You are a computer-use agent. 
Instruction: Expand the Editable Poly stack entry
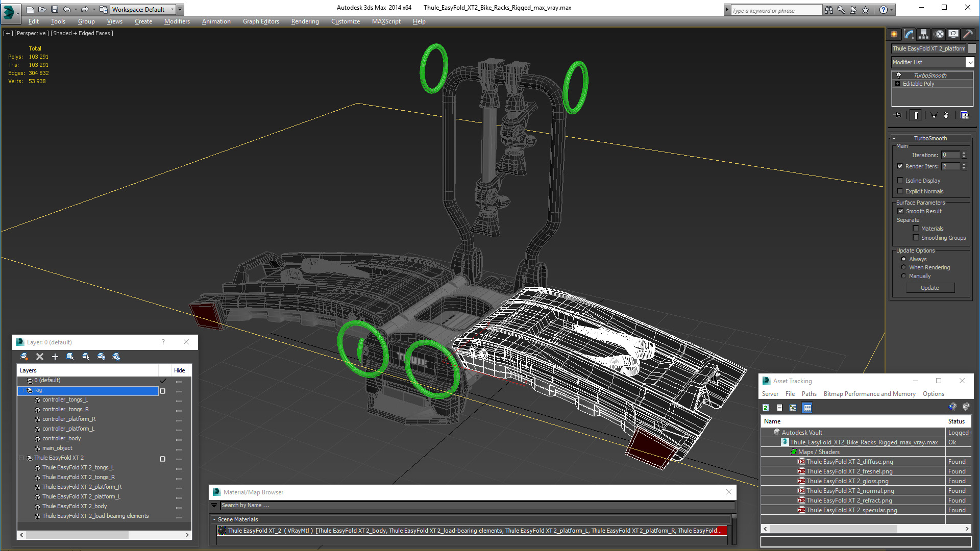[898, 84]
